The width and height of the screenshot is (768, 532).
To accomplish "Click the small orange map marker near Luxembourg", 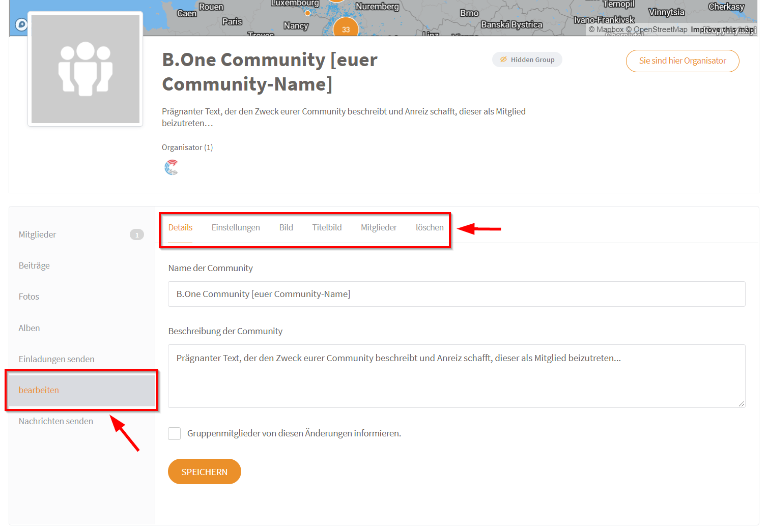I will (x=307, y=13).
